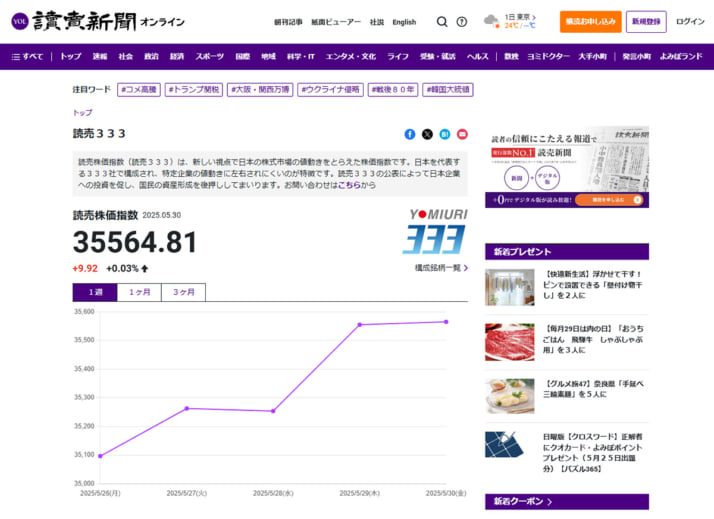
Task: Select the 1ヶ月 chart tab
Action: click(x=139, y=292)
